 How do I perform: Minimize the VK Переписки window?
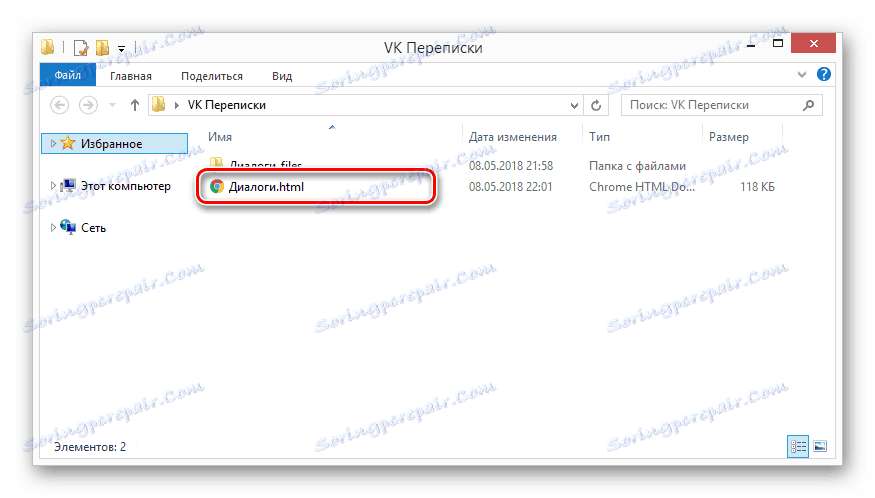pos(751,44)
